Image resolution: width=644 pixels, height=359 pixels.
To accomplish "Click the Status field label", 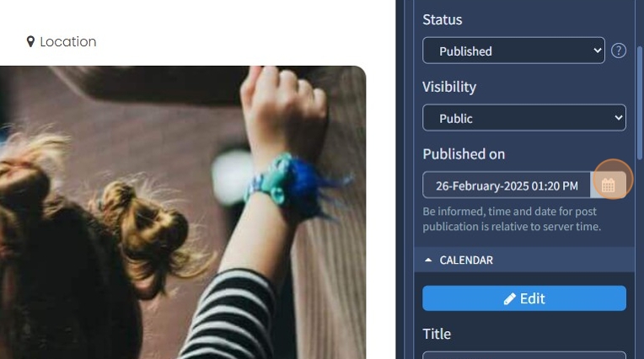I will (x=443, y=19).
